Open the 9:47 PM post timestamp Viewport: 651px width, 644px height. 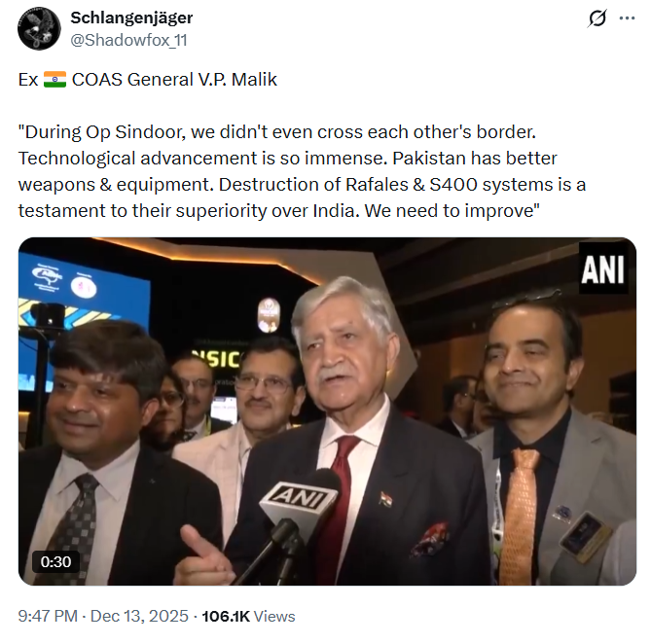(x=48, y=616)
